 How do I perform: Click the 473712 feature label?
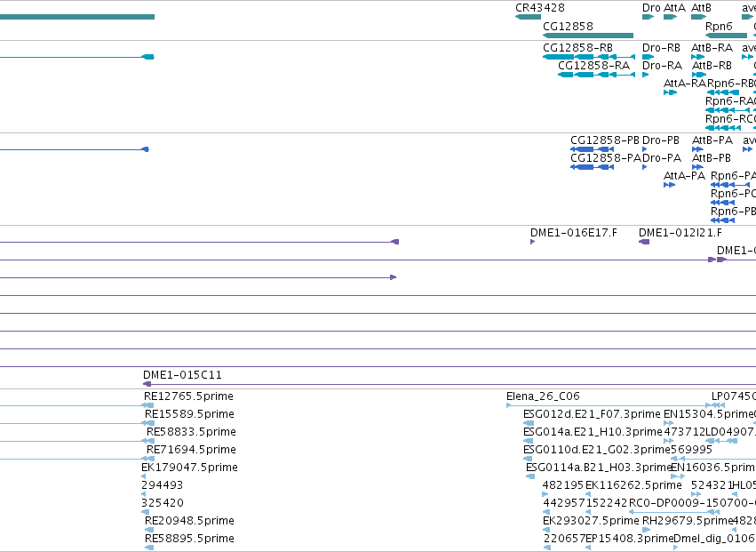pyautogui.click(x=685, y=432)
